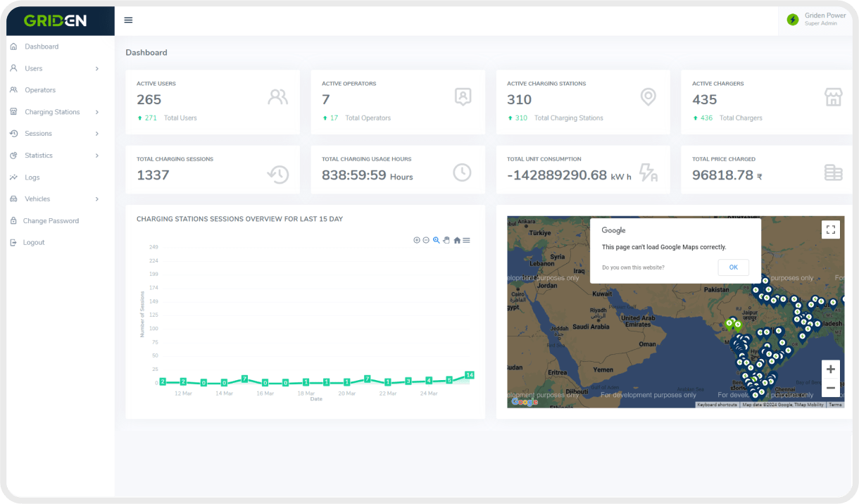Click the Active Chargers shop icon

pos(833,97)
